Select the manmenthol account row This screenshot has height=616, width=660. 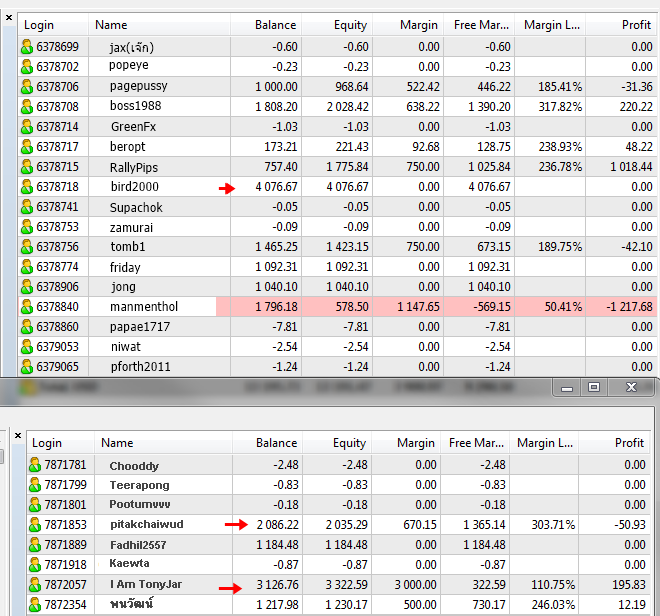(139, 307)
